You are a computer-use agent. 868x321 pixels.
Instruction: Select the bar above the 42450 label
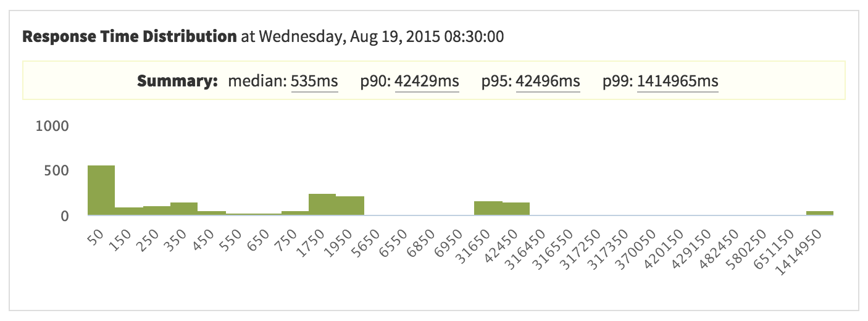(x=516, y=209)
